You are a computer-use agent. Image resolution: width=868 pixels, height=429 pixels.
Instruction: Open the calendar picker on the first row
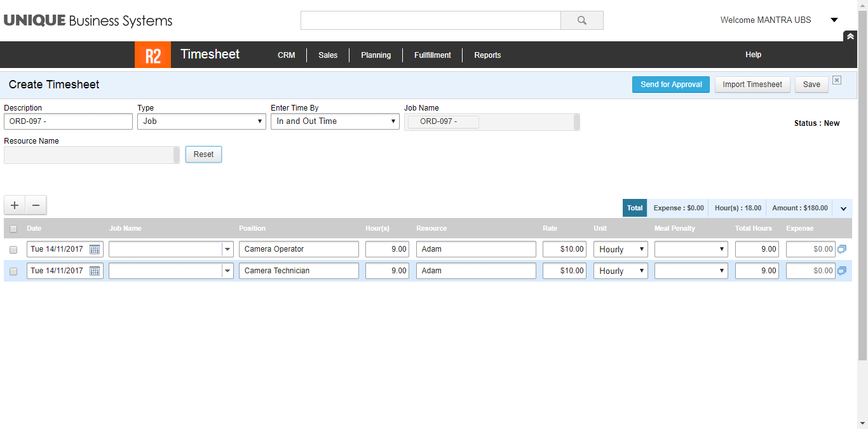95,249
